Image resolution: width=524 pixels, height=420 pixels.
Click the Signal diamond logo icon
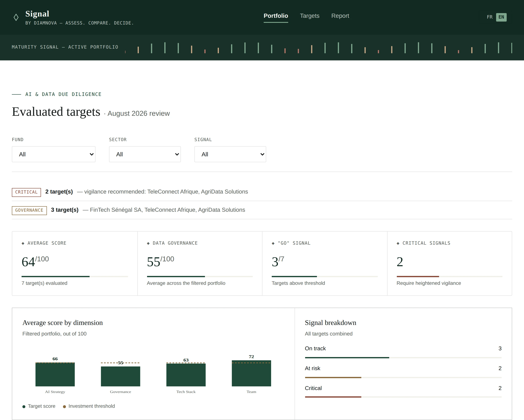16,17
